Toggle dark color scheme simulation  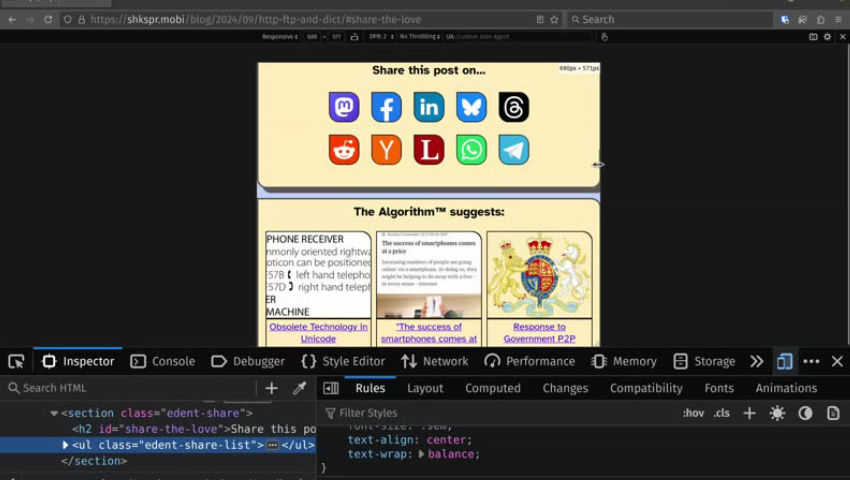pyautogui.click(x=805, y=413)
